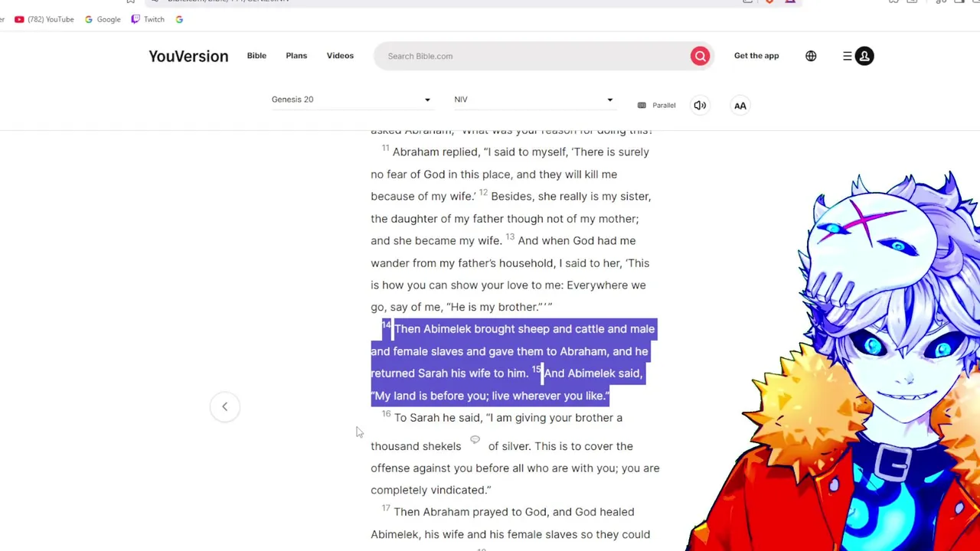This screenshot has width=980, height=551.
Task: Click Get the app button
Action: pos(756,56)
